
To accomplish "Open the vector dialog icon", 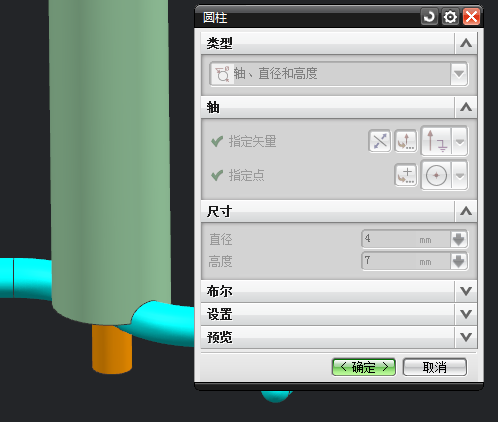I will coord(406,141).
